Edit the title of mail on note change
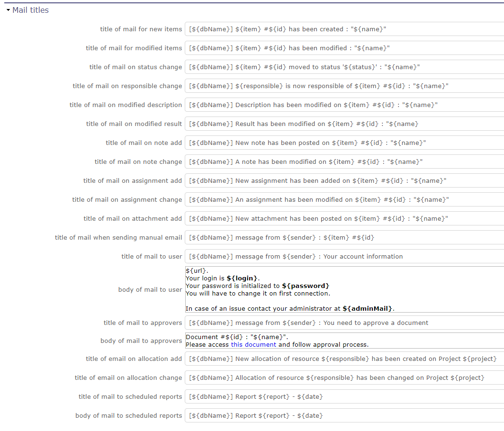Viewport: 504px width, 431px height. coord(332,162)
